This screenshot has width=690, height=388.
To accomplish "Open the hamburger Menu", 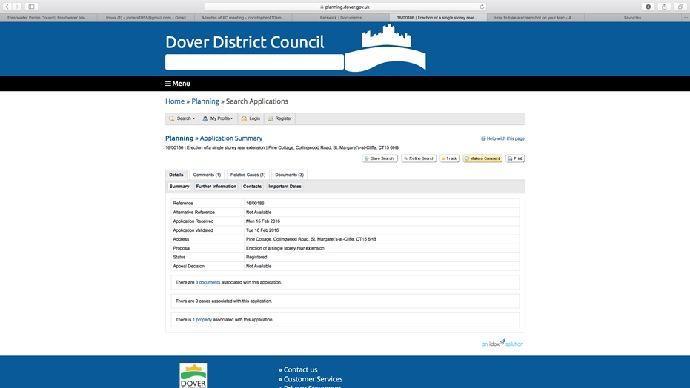I will pos(178,84).
